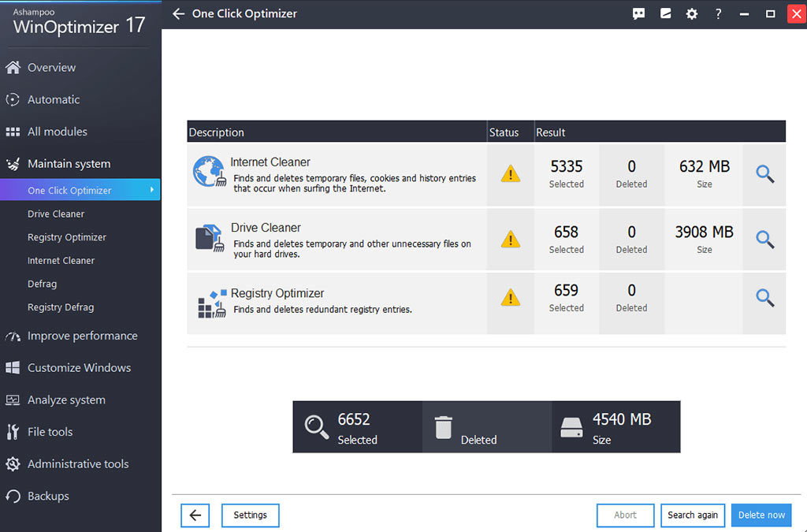Click the Internet Cleaner globe icon

tap(209, 173)
